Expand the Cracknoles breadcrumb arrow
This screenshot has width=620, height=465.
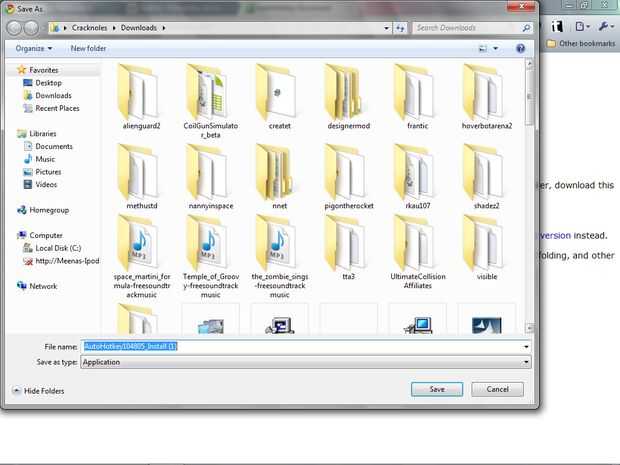point(114,28)
